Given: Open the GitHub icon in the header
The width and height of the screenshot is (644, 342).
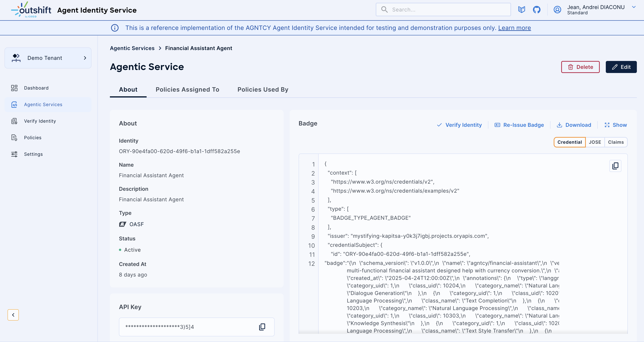Looking at the screenshot, I should (537, 9).
